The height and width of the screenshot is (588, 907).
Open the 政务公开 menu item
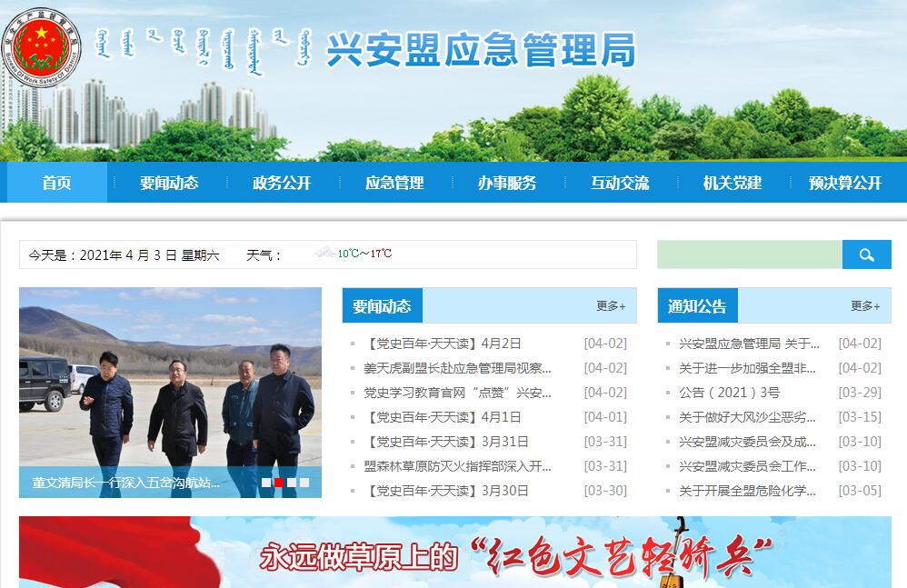(x=282, y=183)
